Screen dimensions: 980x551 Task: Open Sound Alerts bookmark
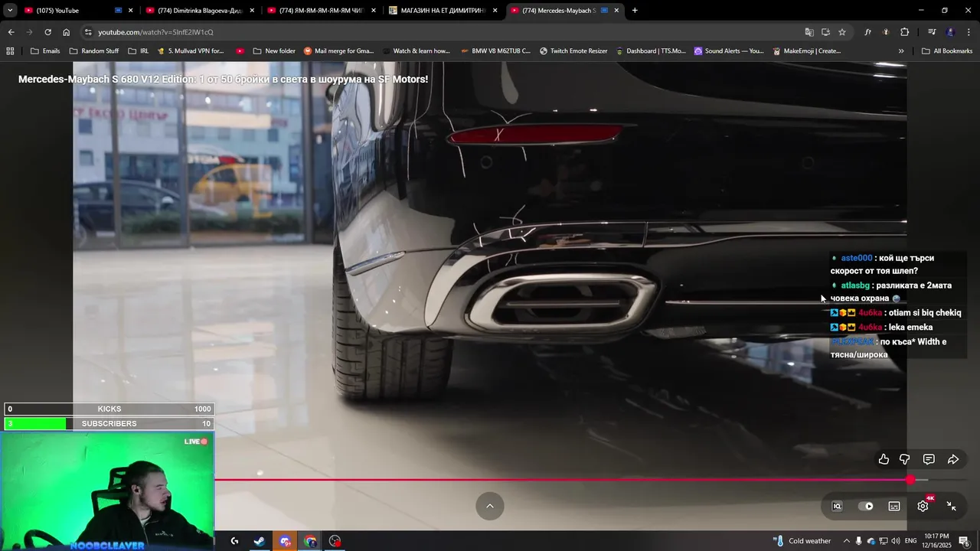pyautogui.click(x=729, y=51)
